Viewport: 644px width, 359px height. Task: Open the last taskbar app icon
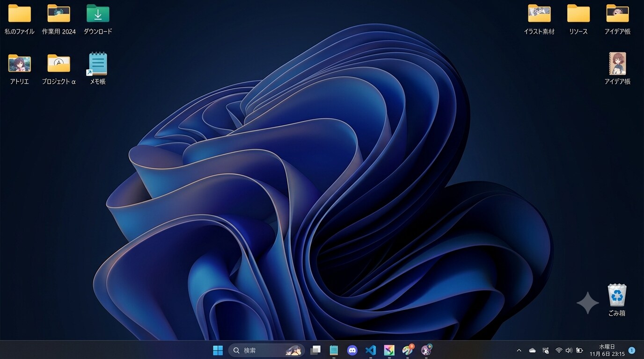pos(426,350)
